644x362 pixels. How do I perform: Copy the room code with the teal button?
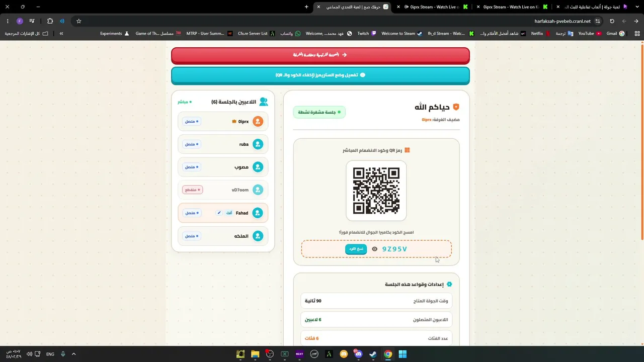click(356, 249)
